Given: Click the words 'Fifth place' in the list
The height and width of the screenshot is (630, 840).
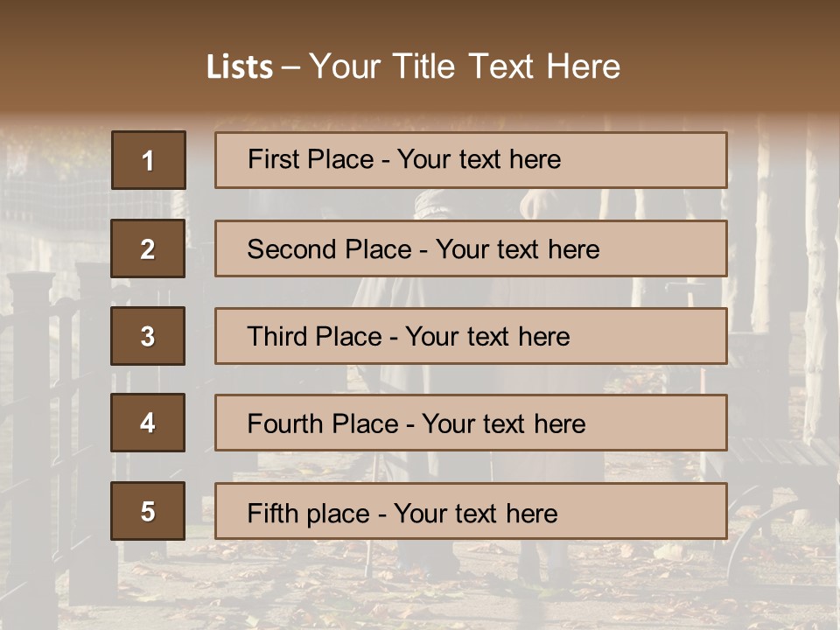Looking at the screenshot, I should pos(309,514).
